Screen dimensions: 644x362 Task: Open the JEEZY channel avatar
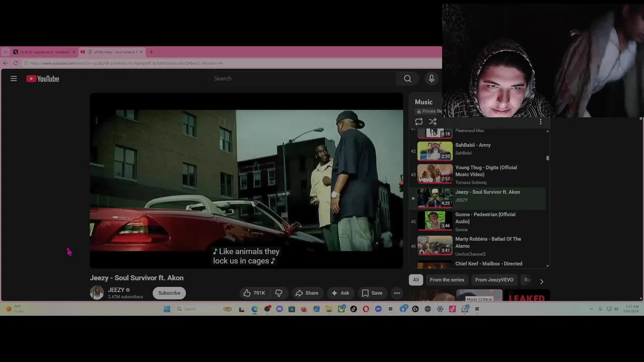tap(97, 293)
